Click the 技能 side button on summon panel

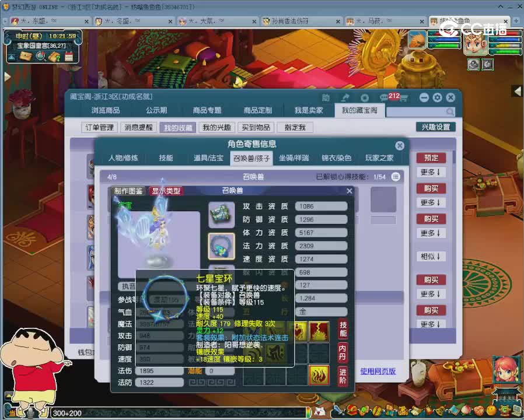[343, 329]
